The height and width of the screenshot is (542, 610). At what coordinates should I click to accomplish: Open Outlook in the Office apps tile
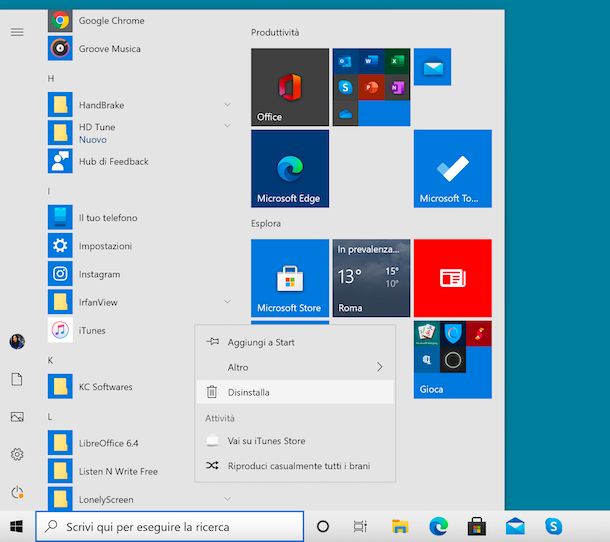point(345,61)
